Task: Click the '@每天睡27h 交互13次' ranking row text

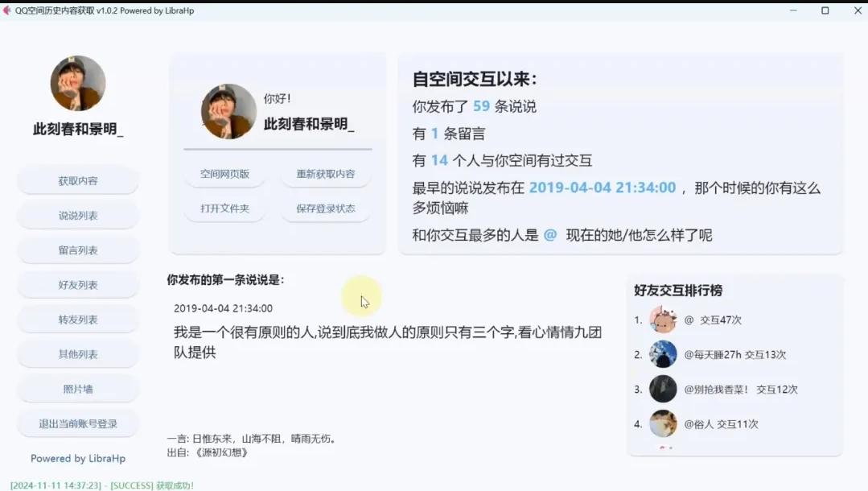Action: click(735, 355)
